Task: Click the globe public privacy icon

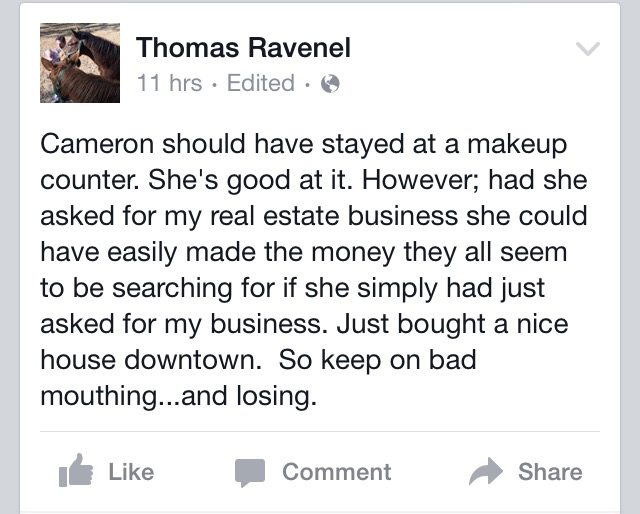Action: (329, 84)
